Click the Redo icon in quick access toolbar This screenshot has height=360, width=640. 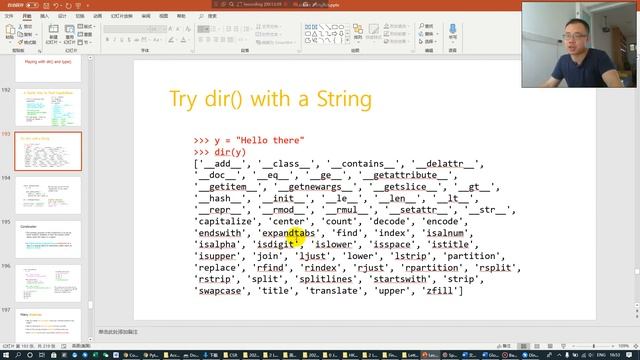pos(68,5)
